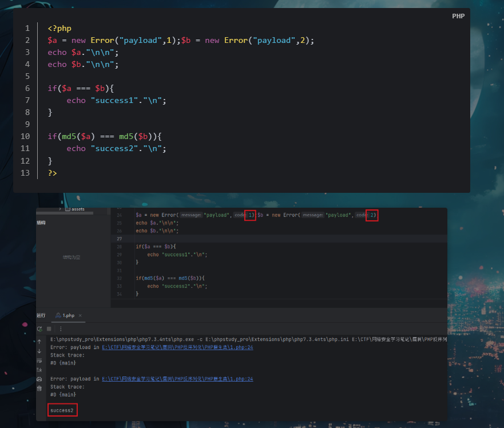Screen dimensions: 504x428
Task: Open second 1.php:24 error file link
Action: click(177, 379)
